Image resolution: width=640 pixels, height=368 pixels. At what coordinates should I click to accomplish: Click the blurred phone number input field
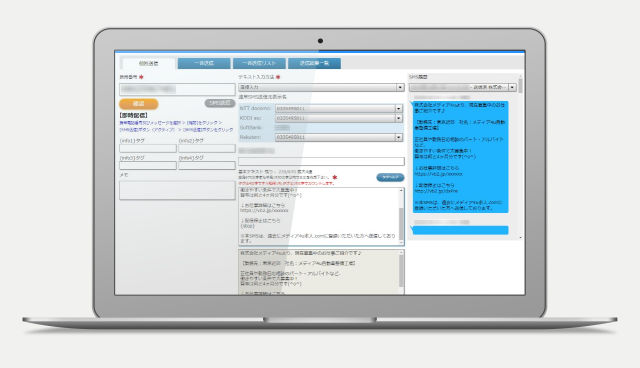coord(177,89)
